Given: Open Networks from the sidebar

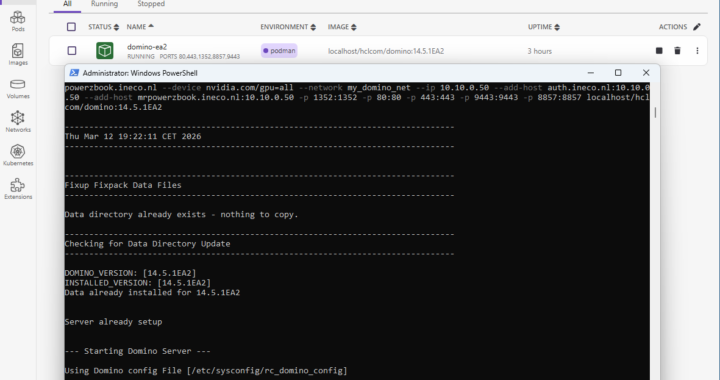Looking at the screenshot, I should click(x=18, y=122).
